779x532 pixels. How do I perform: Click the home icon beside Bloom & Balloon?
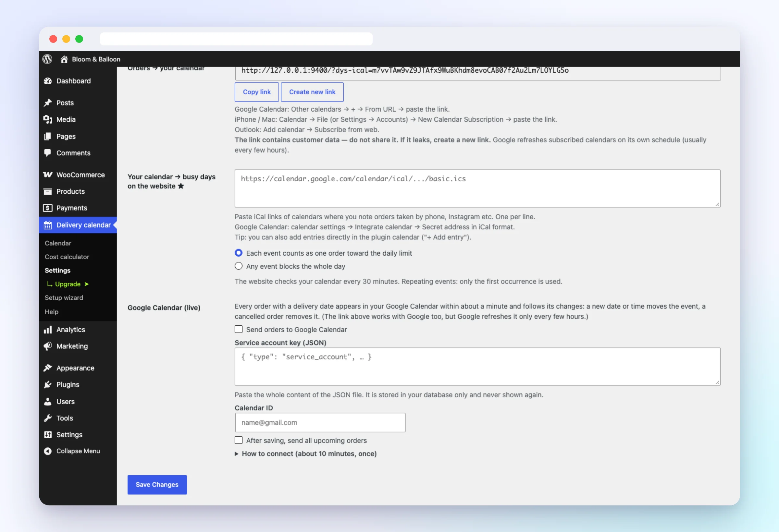(64, 59)
